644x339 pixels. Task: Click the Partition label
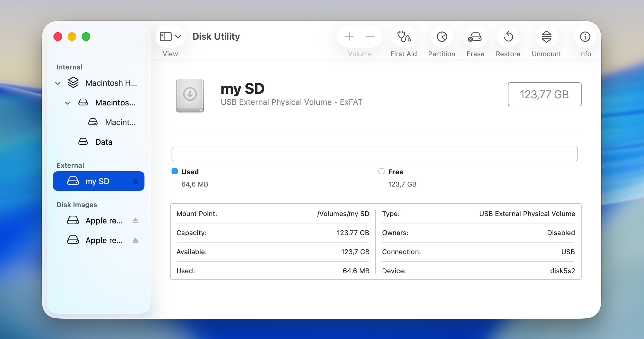coord(442,54)
